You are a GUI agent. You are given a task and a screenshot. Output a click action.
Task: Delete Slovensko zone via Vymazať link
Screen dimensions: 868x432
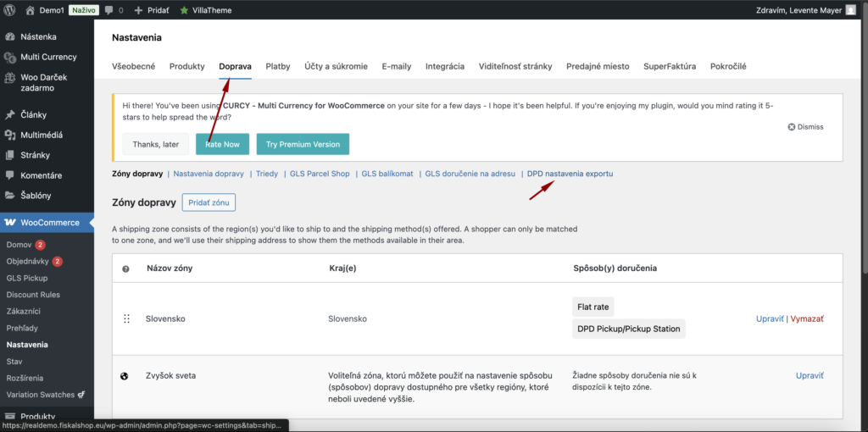807,318
